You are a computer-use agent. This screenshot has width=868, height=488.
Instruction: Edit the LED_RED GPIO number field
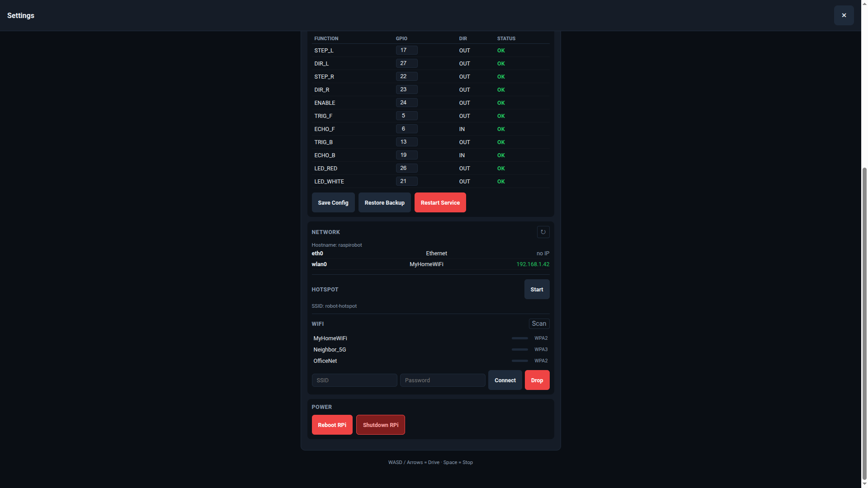click(x=406, y=168)
